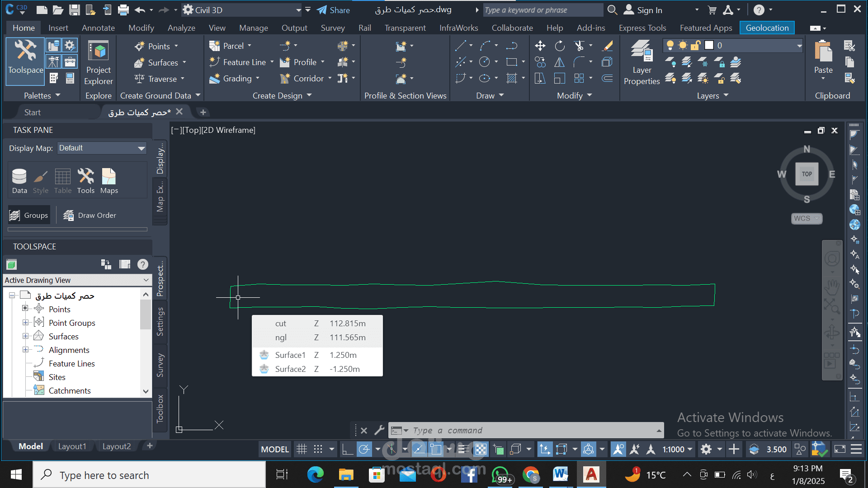This screenshot has height=488, width=868.
Task: Expand the Surfaces tree node
Action: [26, 336]
